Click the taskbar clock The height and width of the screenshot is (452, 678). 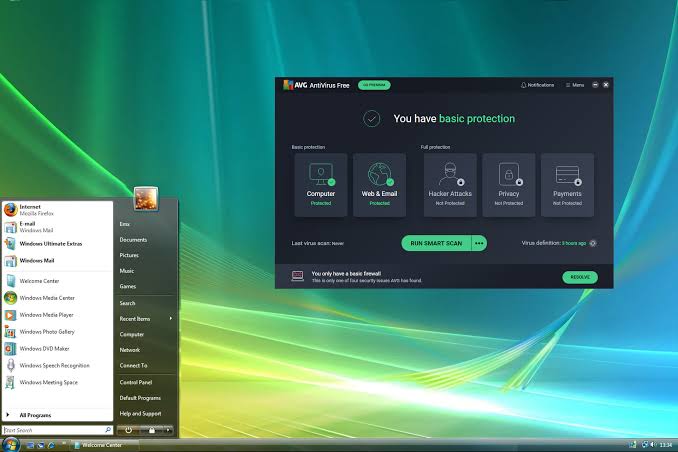pos(666,445)
